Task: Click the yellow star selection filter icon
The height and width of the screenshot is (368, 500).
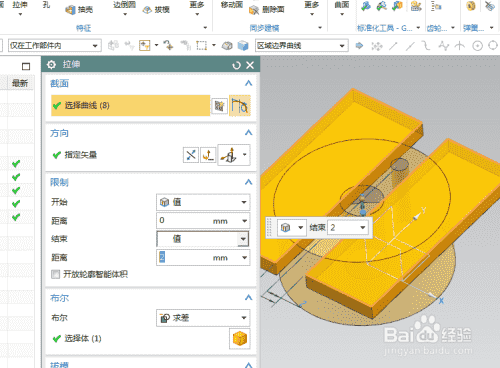Action: pos(145,46)
